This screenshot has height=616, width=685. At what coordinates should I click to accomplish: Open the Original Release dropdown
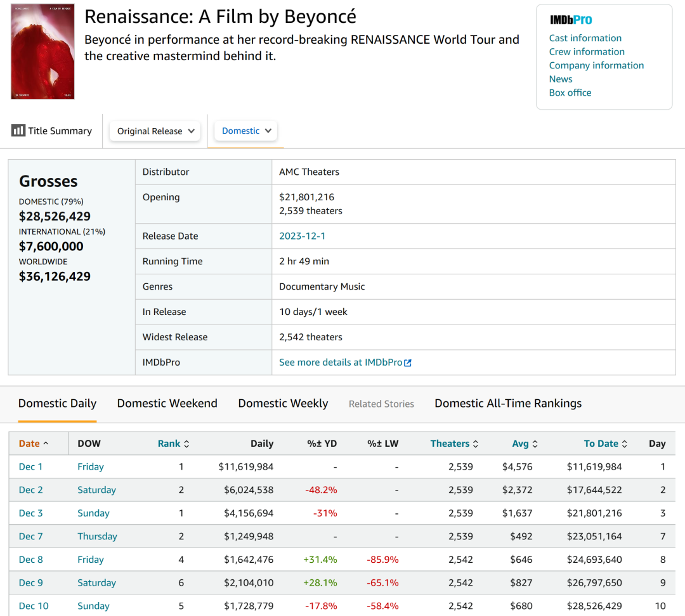click(155, 131)
